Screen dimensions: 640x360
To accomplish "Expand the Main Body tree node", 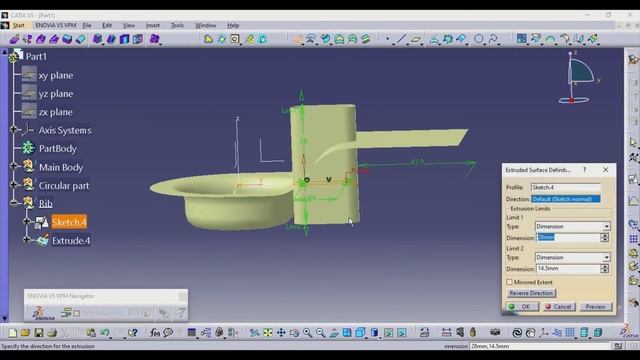I will click(13, 166).
